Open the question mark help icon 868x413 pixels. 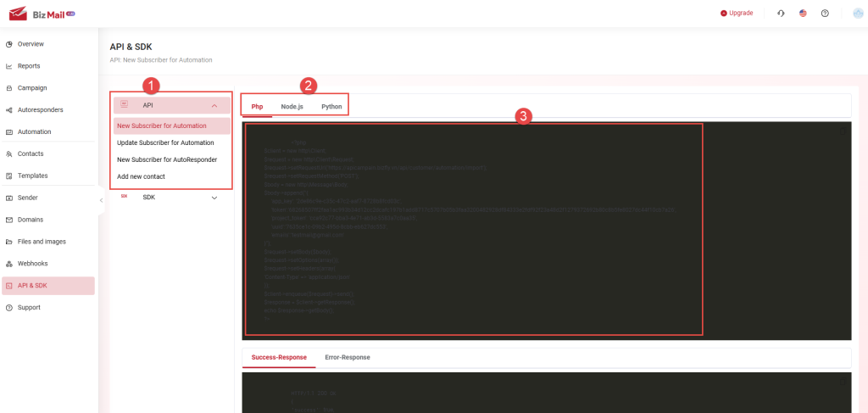pyautogui.click(x=825, y=14)
